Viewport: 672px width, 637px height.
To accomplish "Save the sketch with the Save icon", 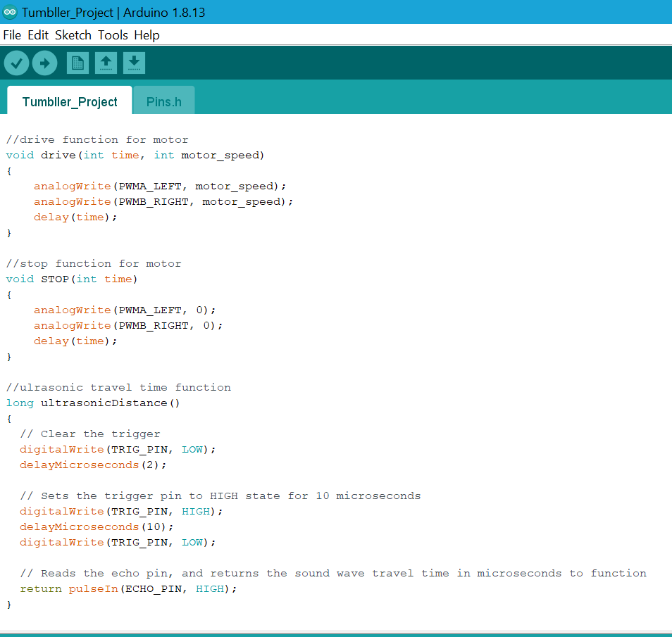I will click(134, 63).
